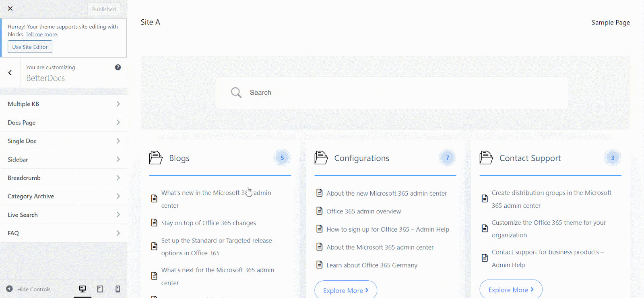Open the FAQ settings
Viewport: 644px width, 298px height.
coord(64,233)
